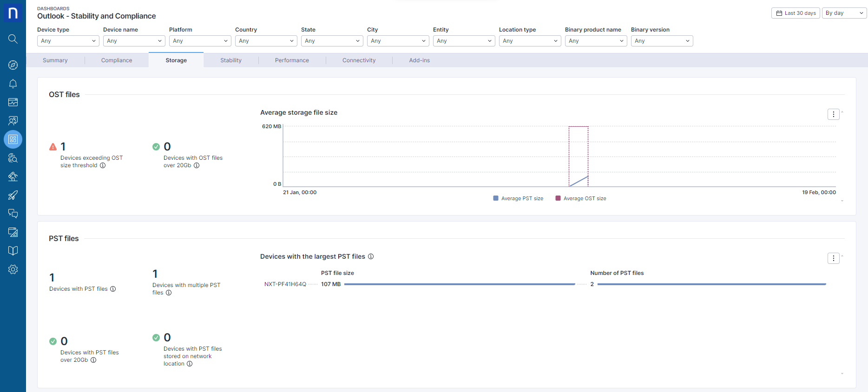Switch to the Summary tab

pyautogui.click(x=55, y=60)
